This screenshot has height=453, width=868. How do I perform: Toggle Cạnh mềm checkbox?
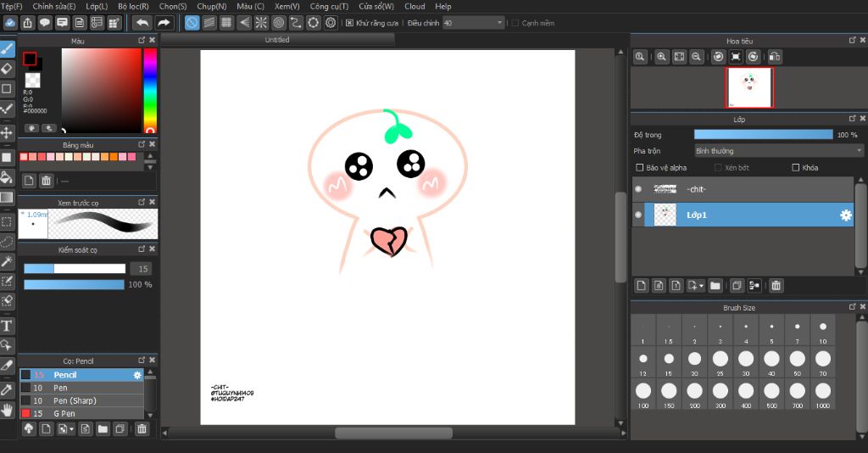click(515, 23)
